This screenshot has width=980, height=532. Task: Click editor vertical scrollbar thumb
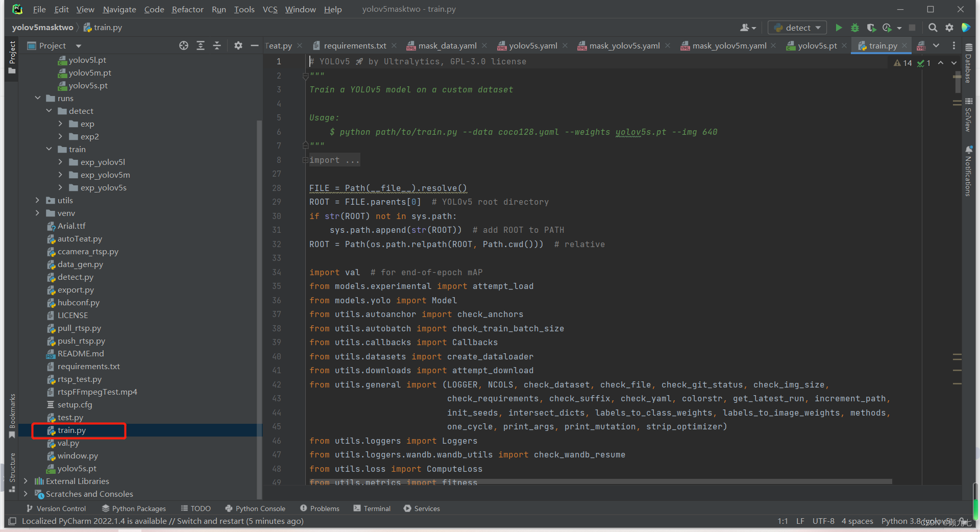(958, 83)
